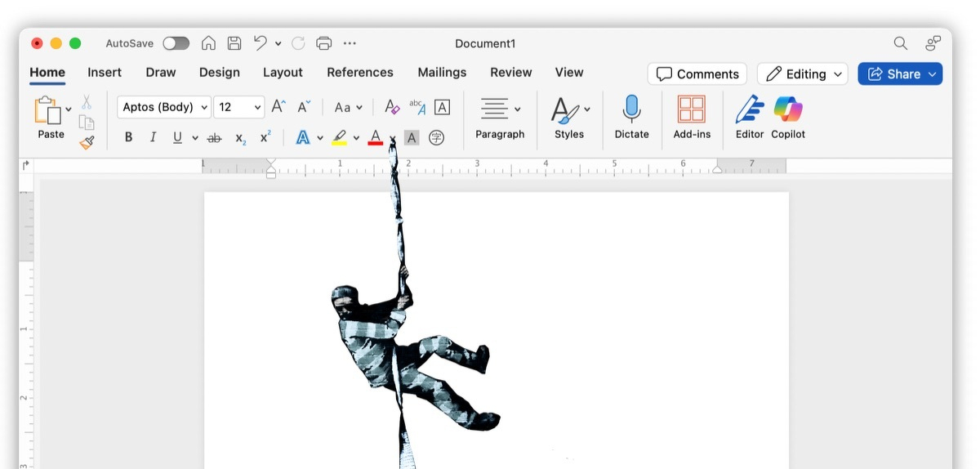Increase font size with larger A
Viewport: 980px width, 469px height.
click(278, 107)
